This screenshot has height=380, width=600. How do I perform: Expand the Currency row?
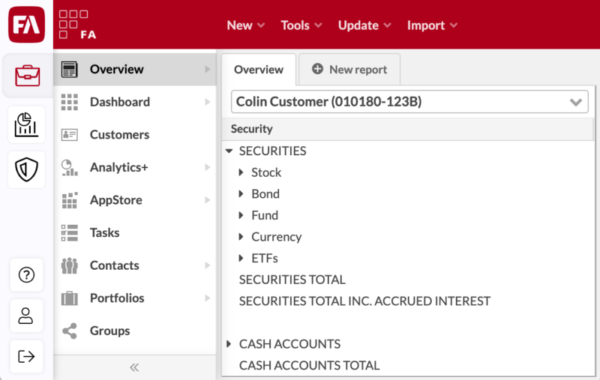coord(241,237)
